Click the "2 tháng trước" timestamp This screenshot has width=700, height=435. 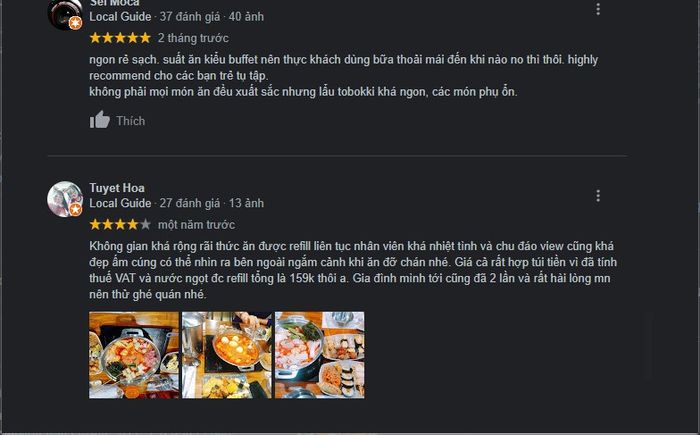(x=193, y=38)
